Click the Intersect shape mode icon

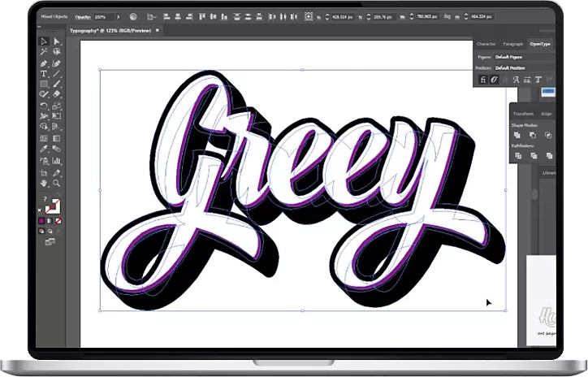(x=548, y=135)
